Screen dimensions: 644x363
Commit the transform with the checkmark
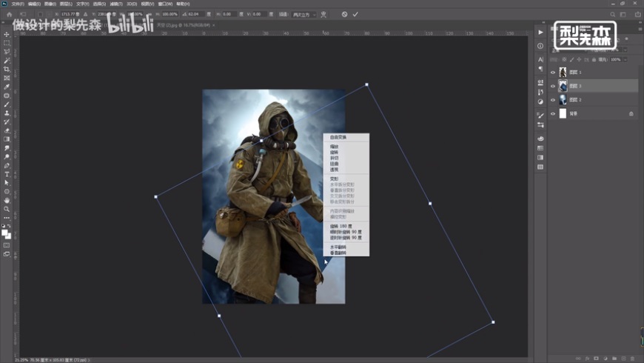(x=355, y=14)
